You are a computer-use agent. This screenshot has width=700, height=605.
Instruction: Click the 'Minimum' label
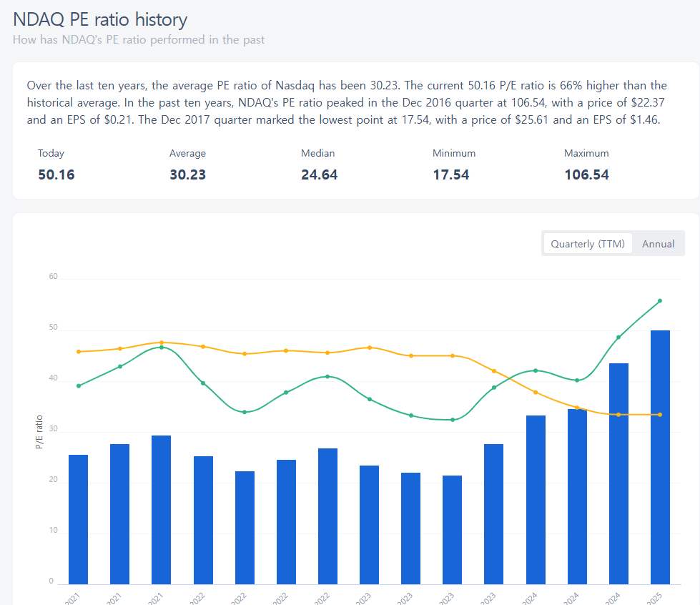[454, 153]
